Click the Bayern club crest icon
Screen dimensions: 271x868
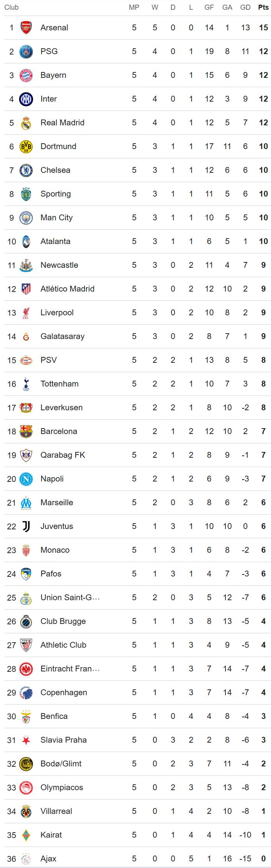26,75
